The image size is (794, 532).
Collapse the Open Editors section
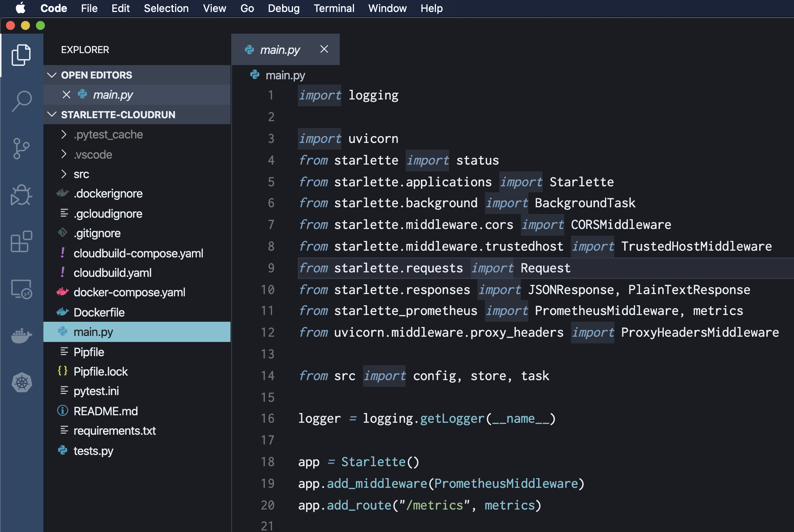52,75
